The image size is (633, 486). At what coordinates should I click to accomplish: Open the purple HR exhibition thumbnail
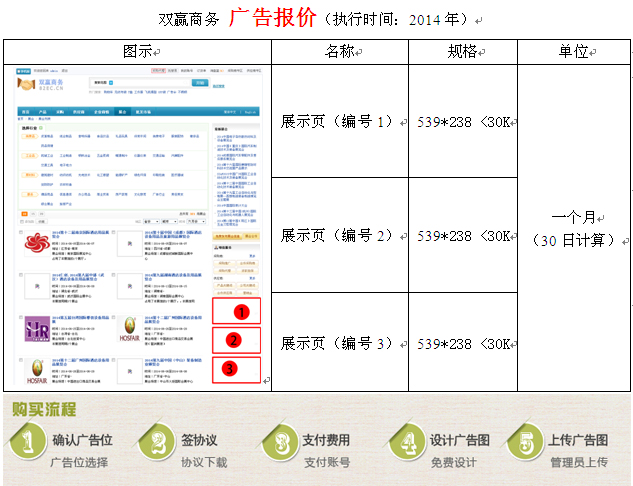click(39, 327)
